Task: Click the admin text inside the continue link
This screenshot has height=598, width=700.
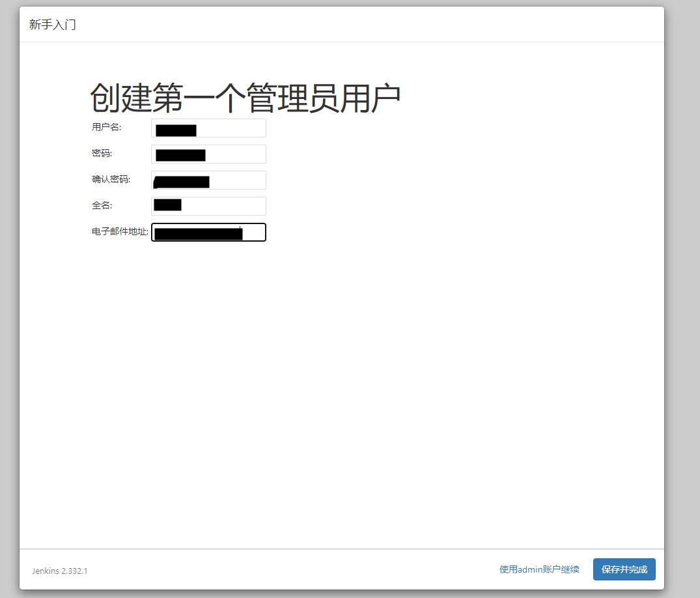Action: (531, 569)
